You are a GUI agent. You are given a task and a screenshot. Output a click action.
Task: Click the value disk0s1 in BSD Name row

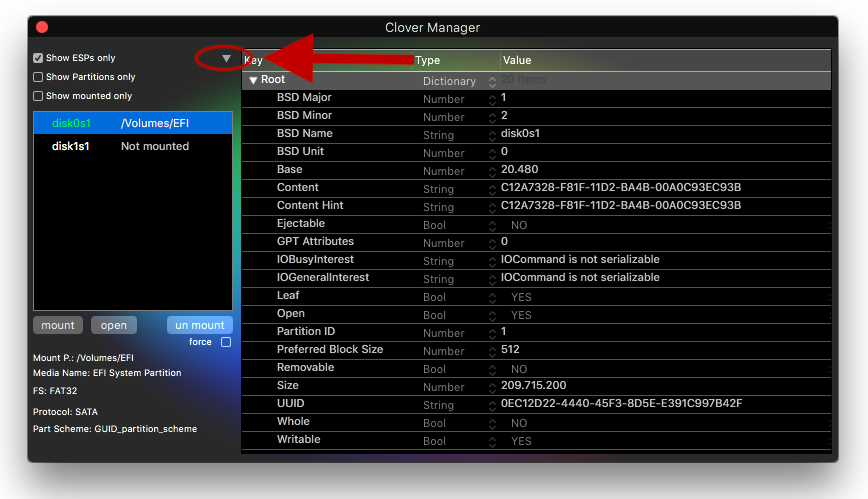coord(520,133)
